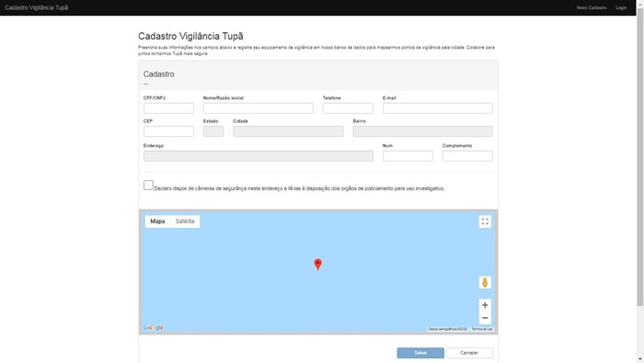
Task: Click the disabled Bairro field
Action: (422, 131)
